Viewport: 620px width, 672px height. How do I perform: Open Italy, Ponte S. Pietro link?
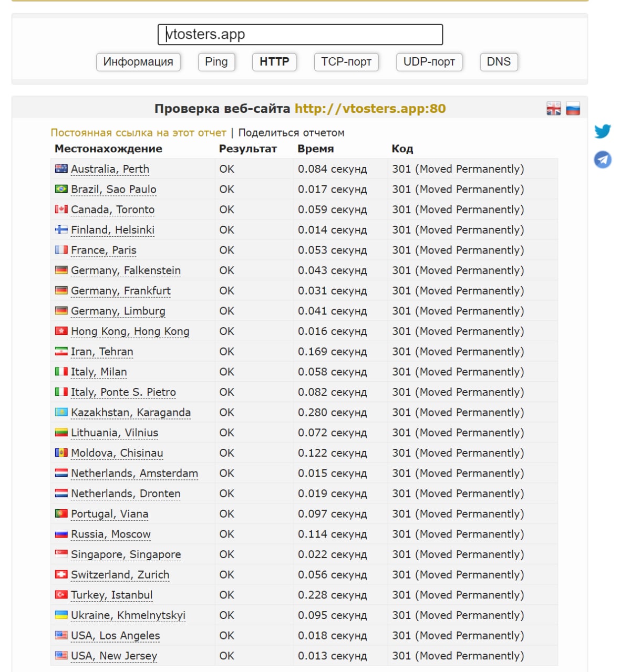(x=123, y=392)
